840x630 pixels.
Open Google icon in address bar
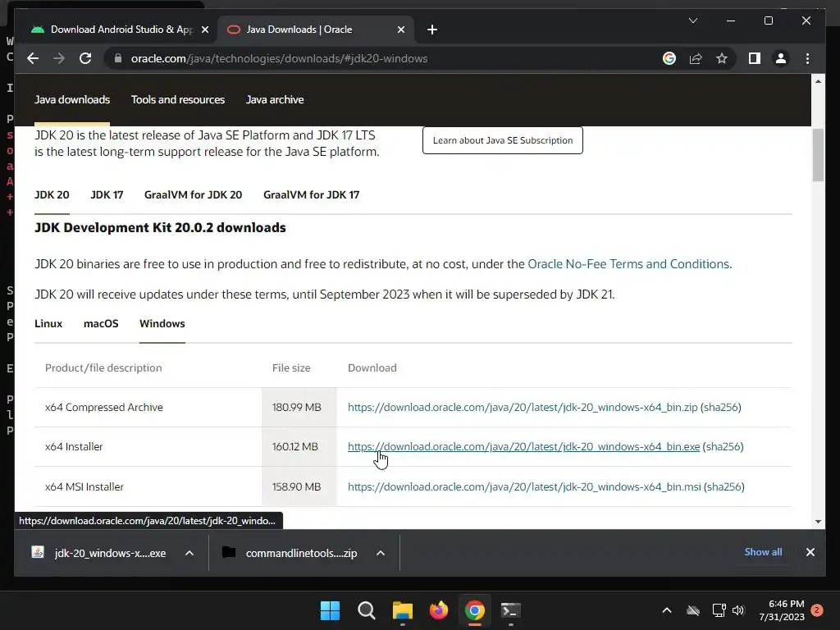tap(669, 58)
